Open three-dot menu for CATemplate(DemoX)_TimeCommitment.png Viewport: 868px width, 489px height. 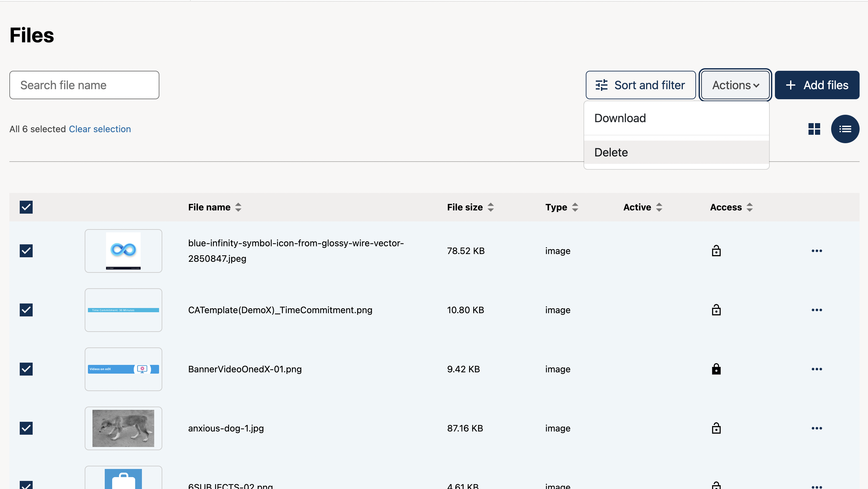(817, 310)
